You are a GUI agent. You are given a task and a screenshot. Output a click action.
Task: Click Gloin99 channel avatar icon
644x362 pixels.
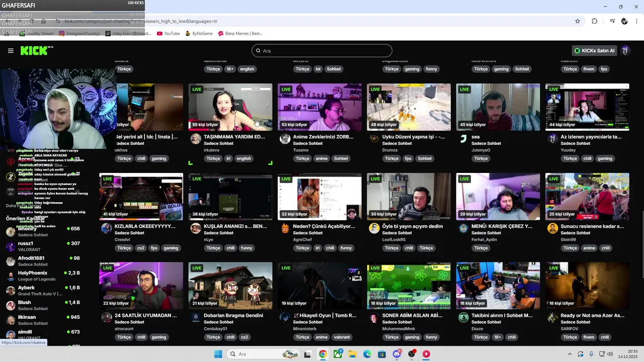552,229
